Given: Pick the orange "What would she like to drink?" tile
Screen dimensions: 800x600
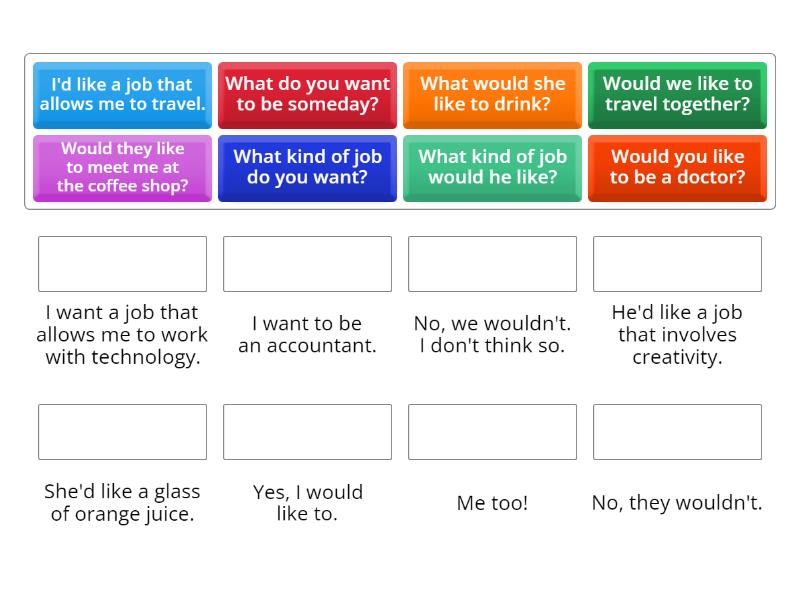Looking at the screenshot, I should pyautogui.click(x=492, y=95).
